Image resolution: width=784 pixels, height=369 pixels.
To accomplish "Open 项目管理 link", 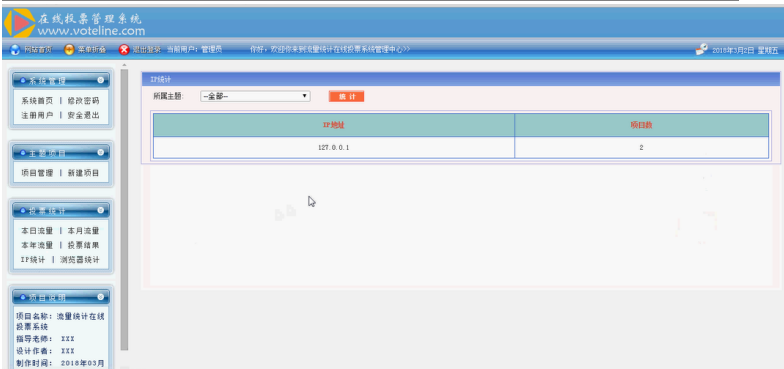I will [x=37, y=173].
